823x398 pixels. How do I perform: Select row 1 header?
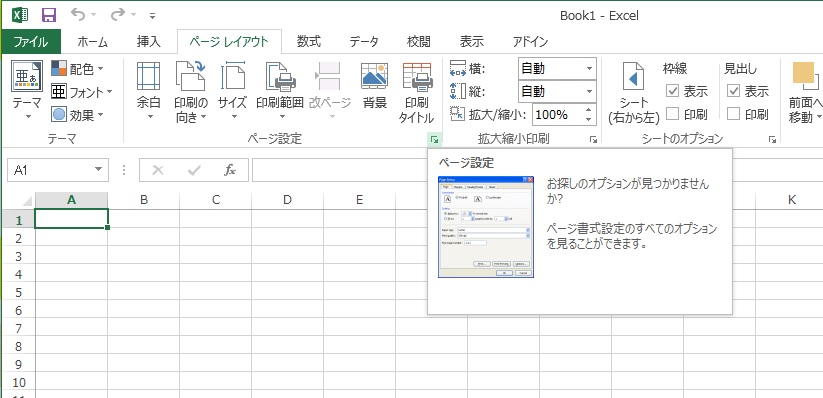tap(18, 219)
